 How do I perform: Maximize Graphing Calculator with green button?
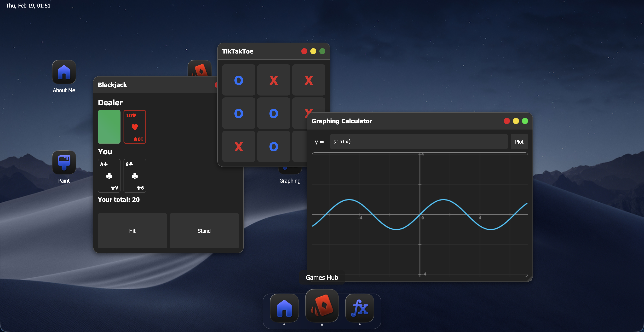point(525,121)
